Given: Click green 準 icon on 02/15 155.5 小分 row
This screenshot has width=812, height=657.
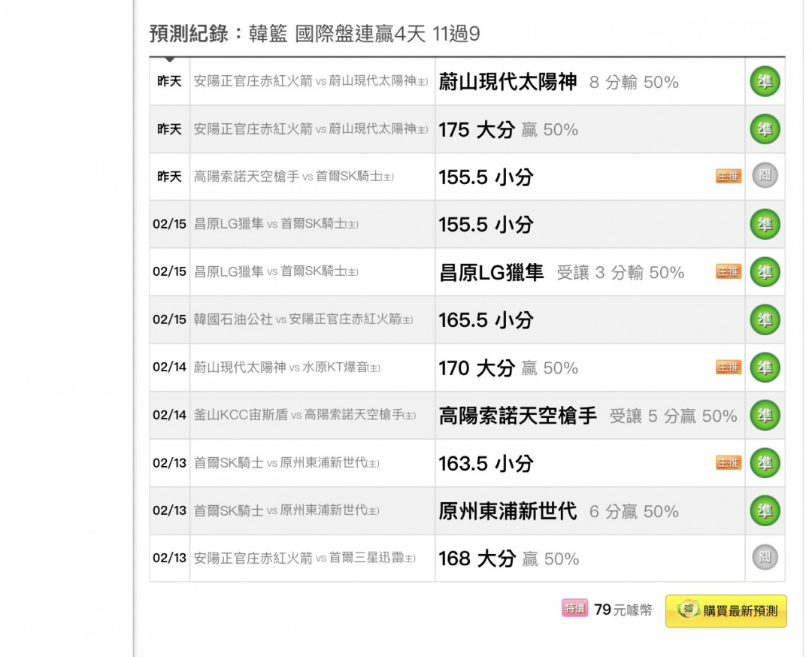Looking at the screenshot, I should point(765,224).
